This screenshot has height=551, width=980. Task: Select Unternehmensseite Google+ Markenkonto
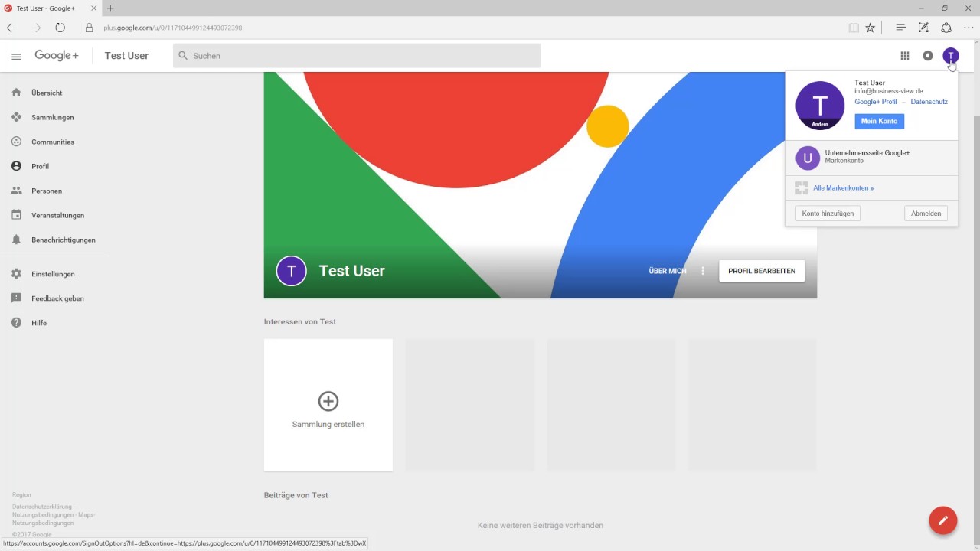pos(871,158)
